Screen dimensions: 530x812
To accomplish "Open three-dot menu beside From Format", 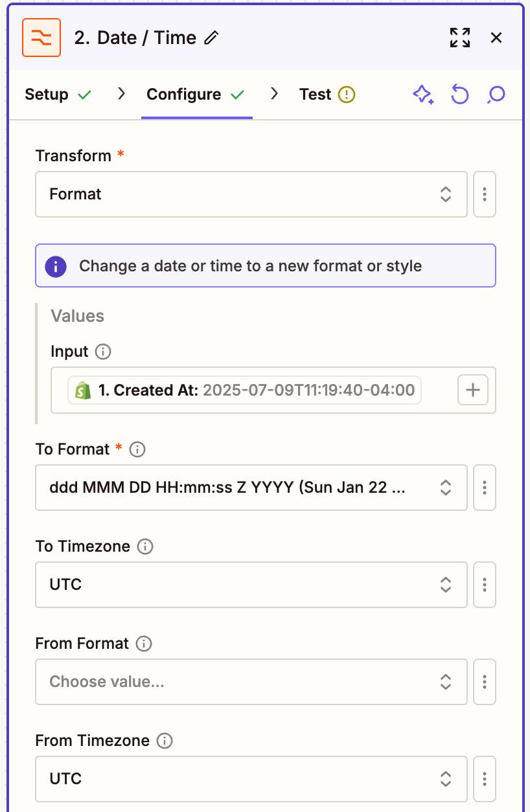I will pyautogui.click(x=485, y=682).
